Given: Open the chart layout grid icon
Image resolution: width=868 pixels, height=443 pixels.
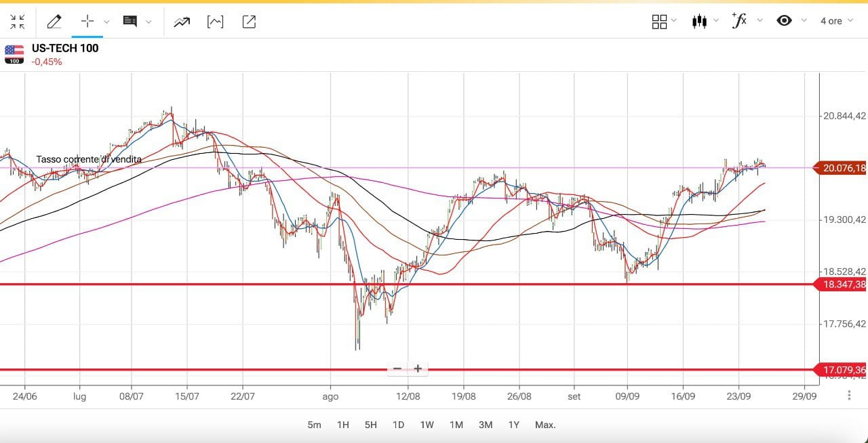Looking at the screenshot, I should pyautogui.click(x=659, y=22).
